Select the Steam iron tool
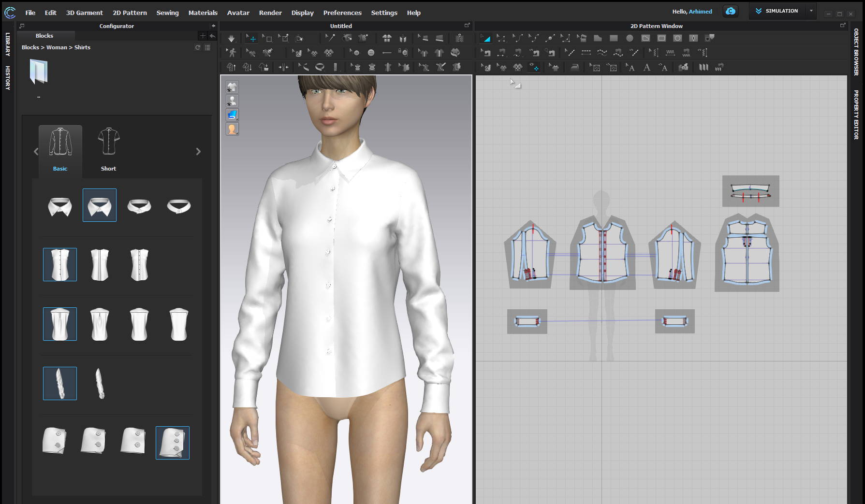This screenshot has height=504, width=865. pyautogui.click(x=574, y=68)
